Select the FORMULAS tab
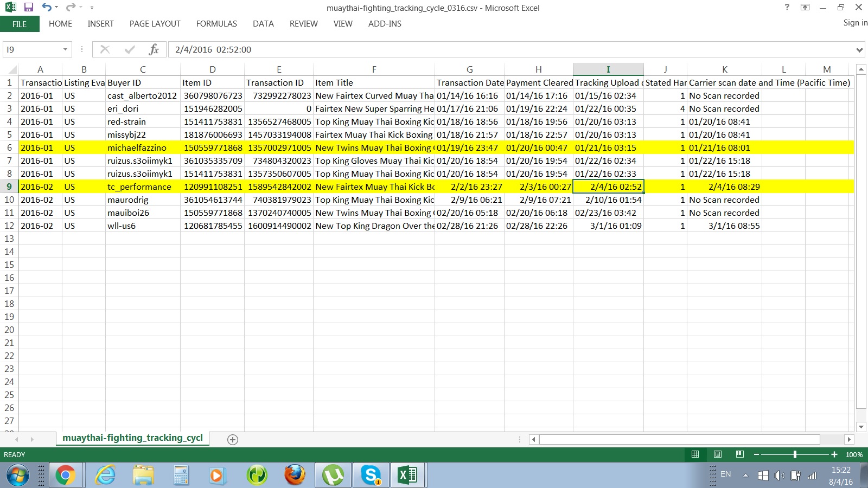Image resolution: width=868 pixels, height=488 pixels. [216, 24]
